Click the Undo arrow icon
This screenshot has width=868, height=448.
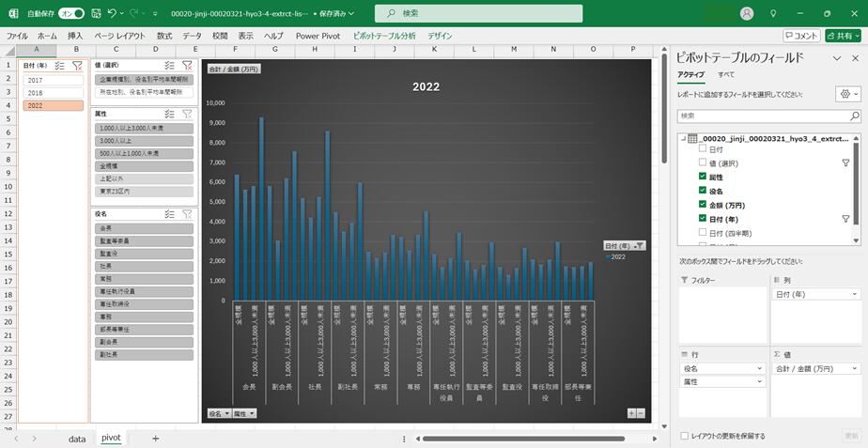pos(113,14)
